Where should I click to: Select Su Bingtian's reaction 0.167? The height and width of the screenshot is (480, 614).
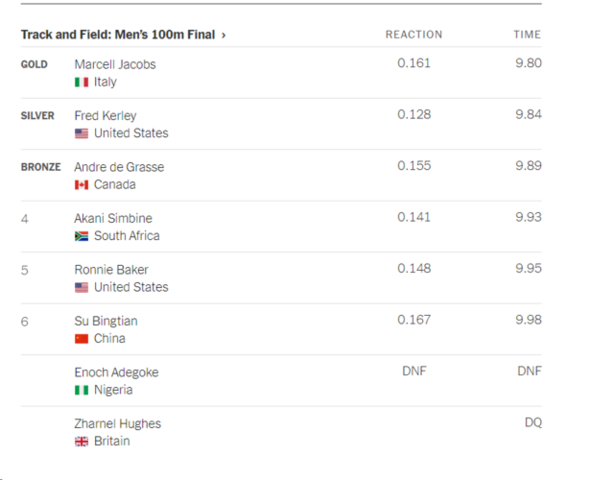[414, 319]
